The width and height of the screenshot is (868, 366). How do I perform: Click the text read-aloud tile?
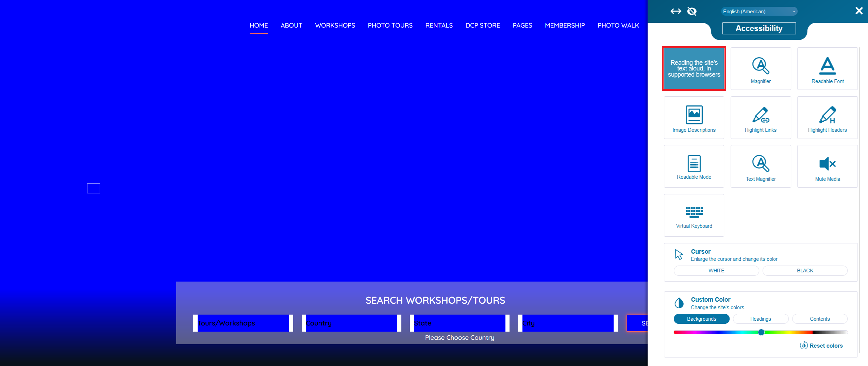pyautogui.click(x=694, y=69)
